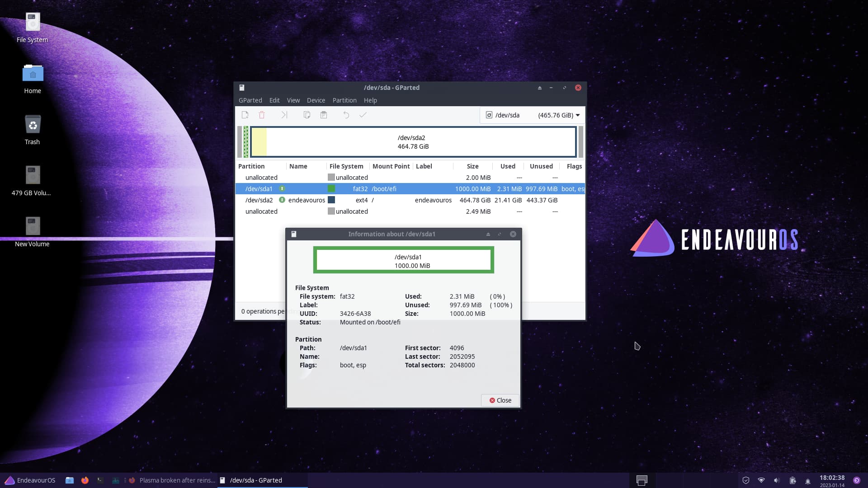Switch to Plasma broken after reins... Firefox window
Screen dimensions: 868x488
[172, 480]
